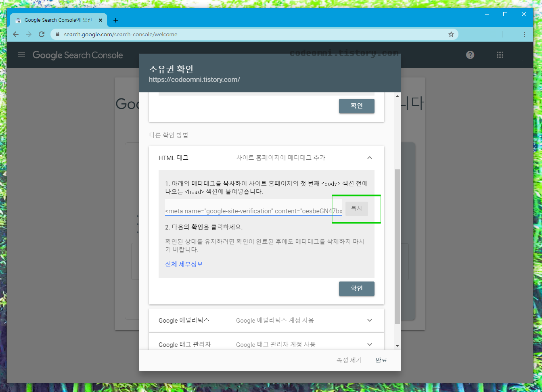
Task: Maximize the Chrome window
Action: pyautogui.click(x=505, y=14)
